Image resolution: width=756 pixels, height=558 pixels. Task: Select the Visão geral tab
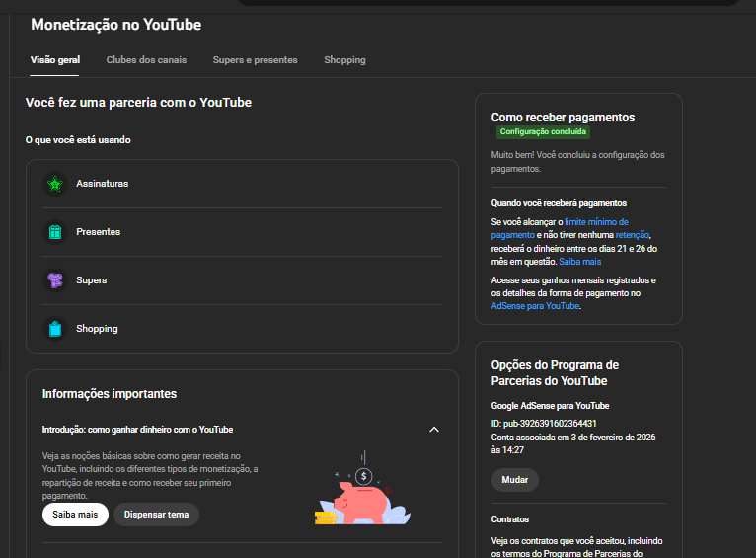coord(55,60)
